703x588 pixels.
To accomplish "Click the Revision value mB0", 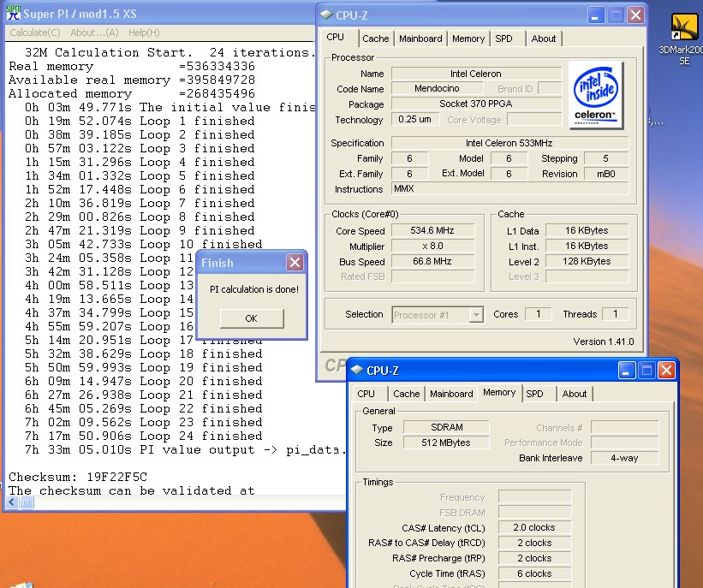I will tap(606, 174).
